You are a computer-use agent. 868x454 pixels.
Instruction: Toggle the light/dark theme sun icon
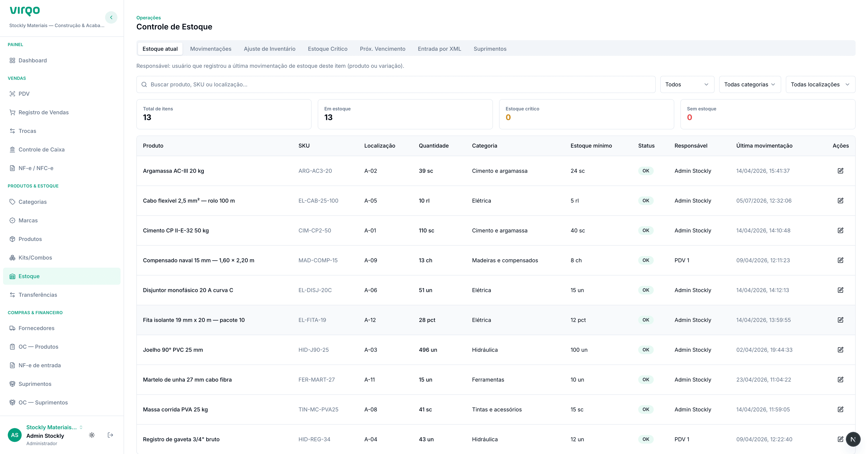92,435
